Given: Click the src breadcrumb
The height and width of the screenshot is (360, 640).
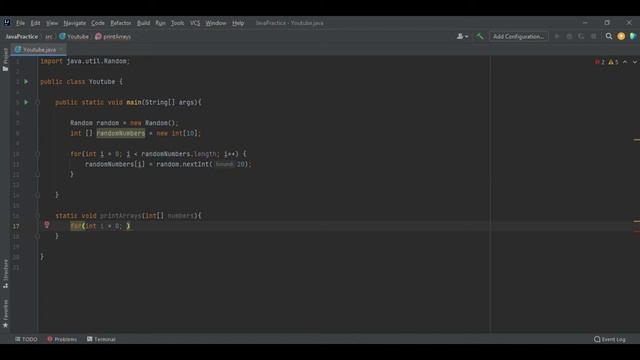Looking at the screenshot, I should point(49,37).
